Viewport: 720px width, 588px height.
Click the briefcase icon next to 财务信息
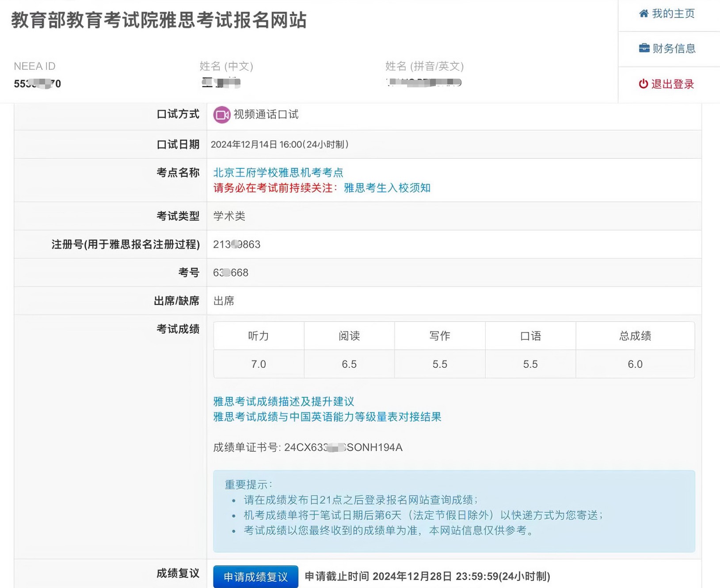pos(644,48)
